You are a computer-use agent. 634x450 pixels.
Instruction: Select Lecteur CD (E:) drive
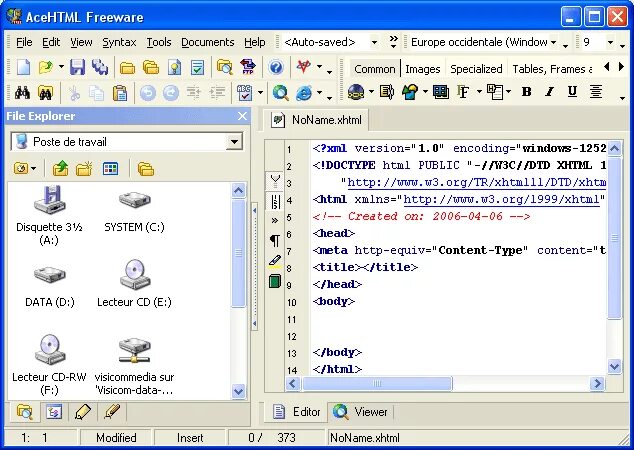coord(135,283)
